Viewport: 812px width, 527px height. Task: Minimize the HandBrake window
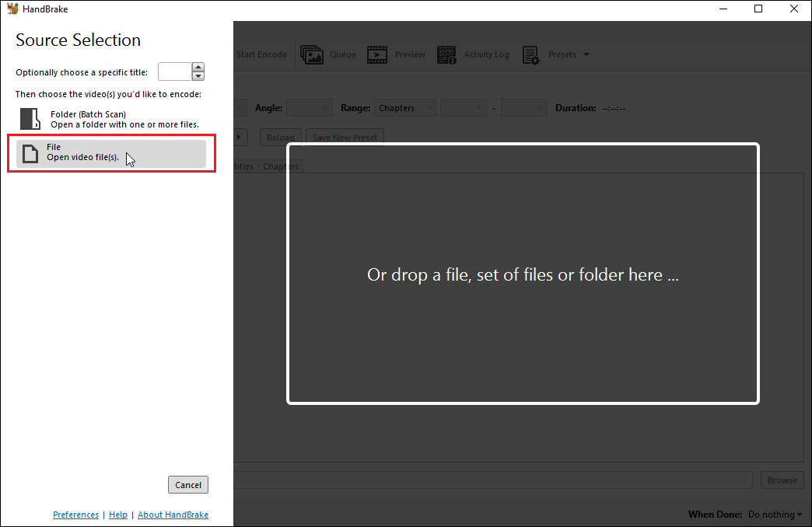(x=723, y=9)
